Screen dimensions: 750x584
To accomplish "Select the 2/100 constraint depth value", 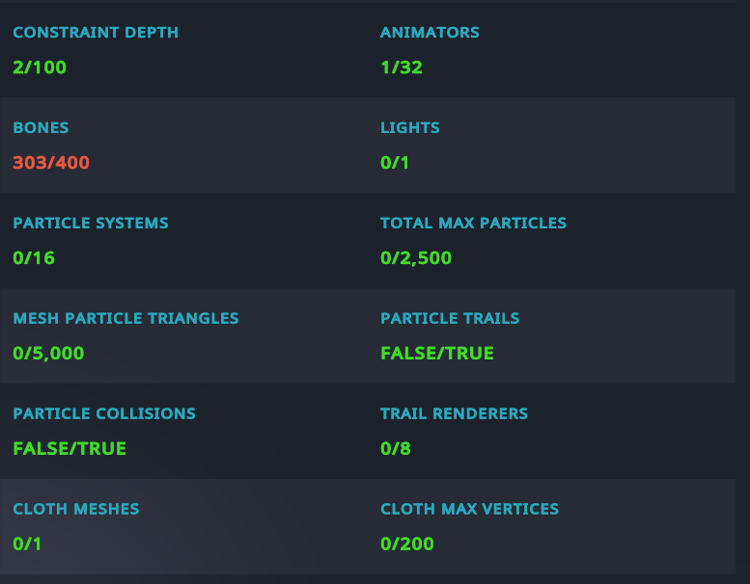I will coord(40,67).
